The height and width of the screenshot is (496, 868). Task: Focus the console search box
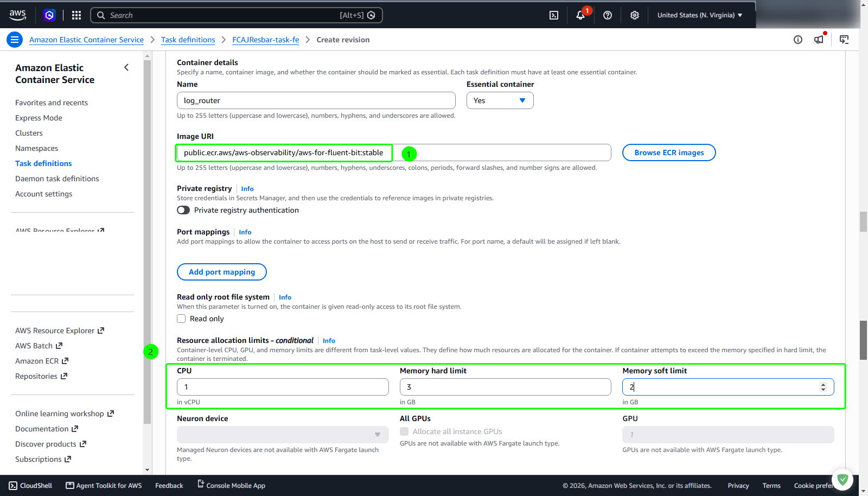pos(237,15)
